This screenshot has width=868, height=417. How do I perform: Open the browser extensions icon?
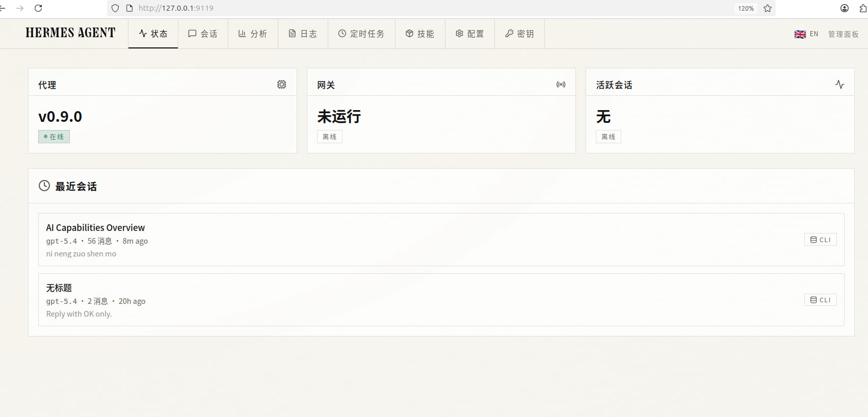click(863, 8)
